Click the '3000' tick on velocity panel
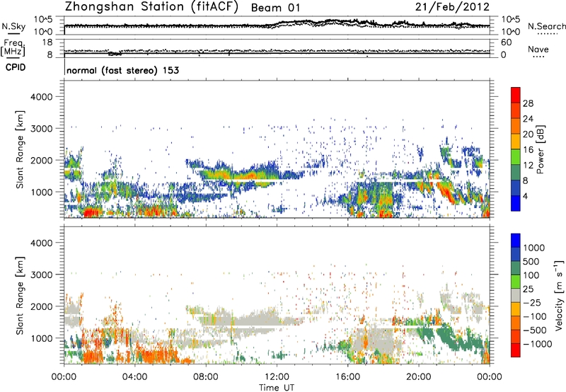The image size is (566, 392). [41, 275]
